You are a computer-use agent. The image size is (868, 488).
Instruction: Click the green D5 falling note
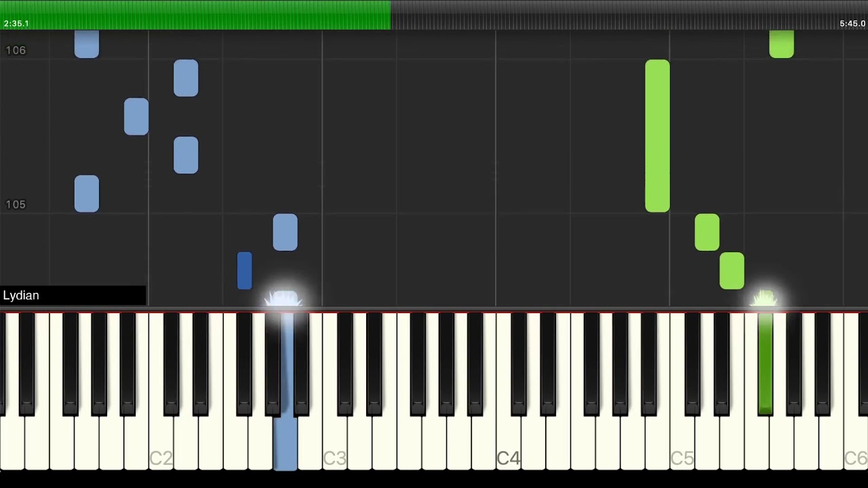pyautogui.click(x=707, y=232)
